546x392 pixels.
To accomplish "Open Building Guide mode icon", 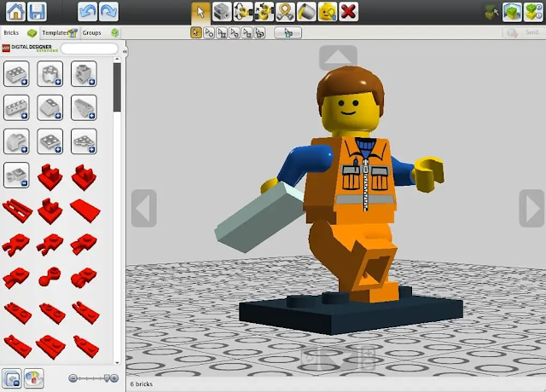I will [533, 12].
